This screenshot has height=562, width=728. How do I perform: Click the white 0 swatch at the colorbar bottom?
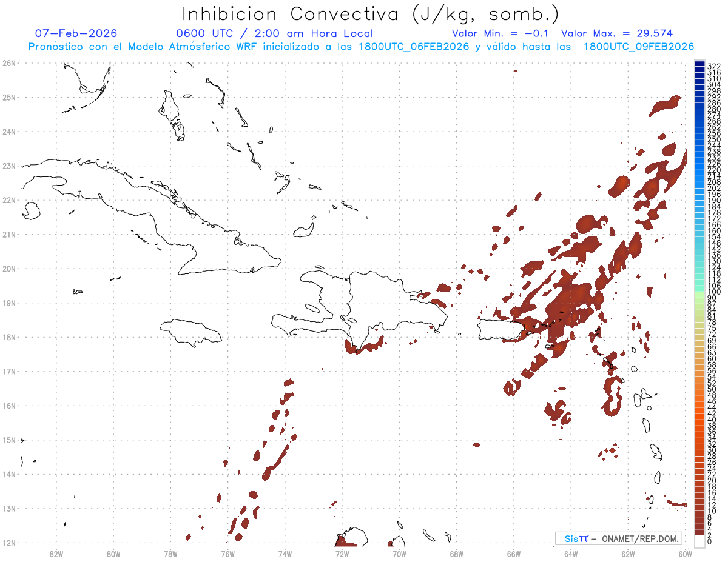point(700,541)
